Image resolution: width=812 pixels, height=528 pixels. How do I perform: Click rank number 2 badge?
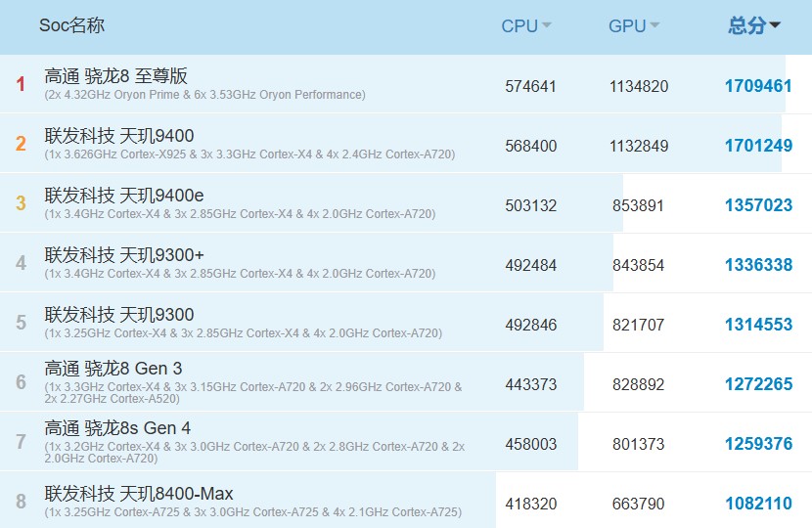pos(21,144)
